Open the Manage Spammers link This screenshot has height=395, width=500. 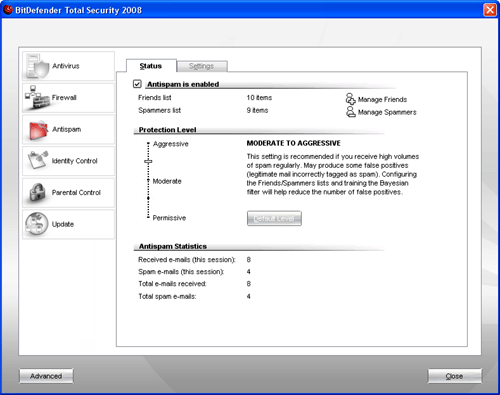point(387,112)
